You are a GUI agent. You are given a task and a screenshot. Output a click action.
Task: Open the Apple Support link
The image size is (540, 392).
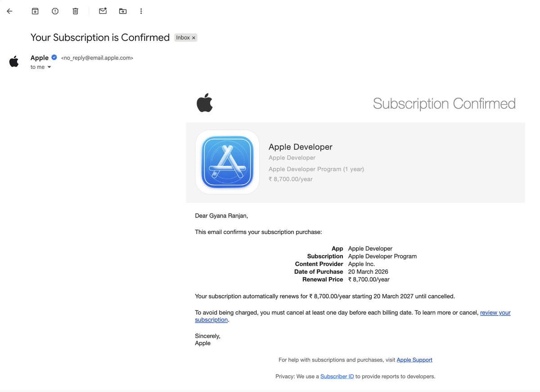coord(414,360)
